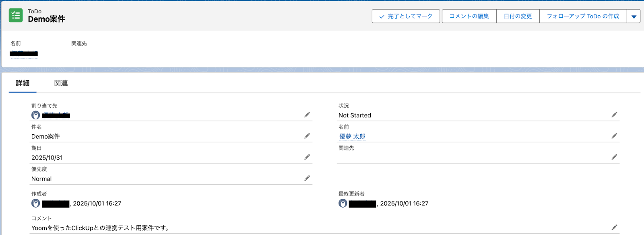The height and width of the screenshot is (235, 644).
Task: Click pencil icon next to 優先度 Normal
Action: click(307, 178)
